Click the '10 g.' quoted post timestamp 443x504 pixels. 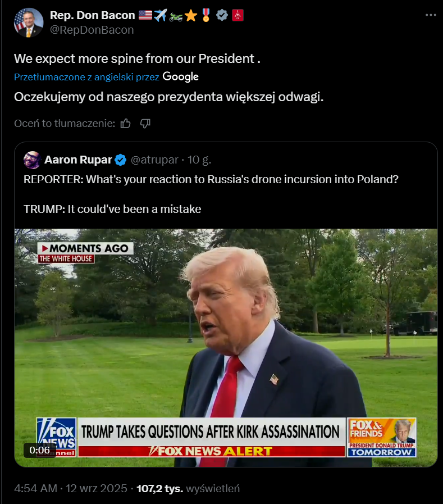[199, 160]
